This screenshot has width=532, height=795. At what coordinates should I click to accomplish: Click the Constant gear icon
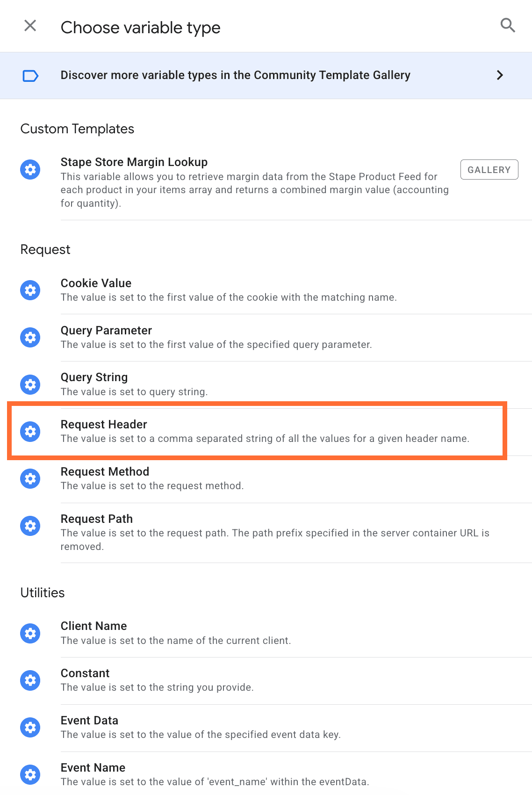point(30,680)
